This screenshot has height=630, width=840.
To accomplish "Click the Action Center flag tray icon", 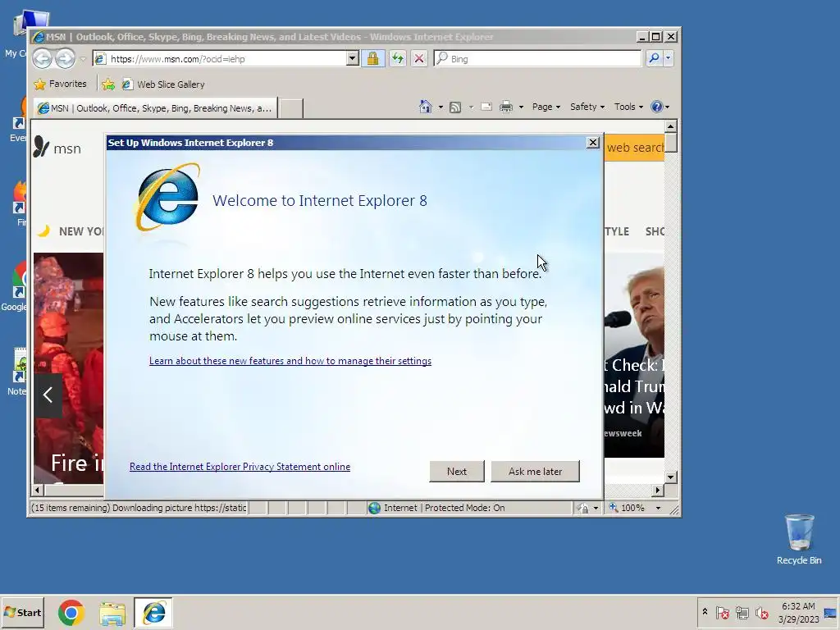I will [722, 612].
